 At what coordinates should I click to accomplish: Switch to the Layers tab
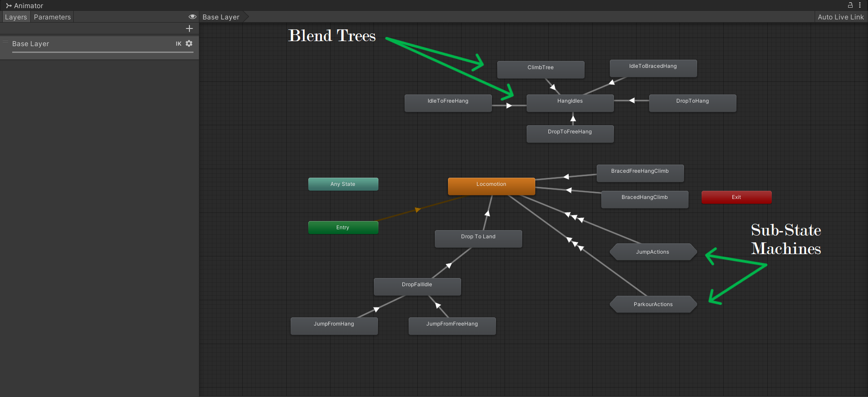click(16, 17)
